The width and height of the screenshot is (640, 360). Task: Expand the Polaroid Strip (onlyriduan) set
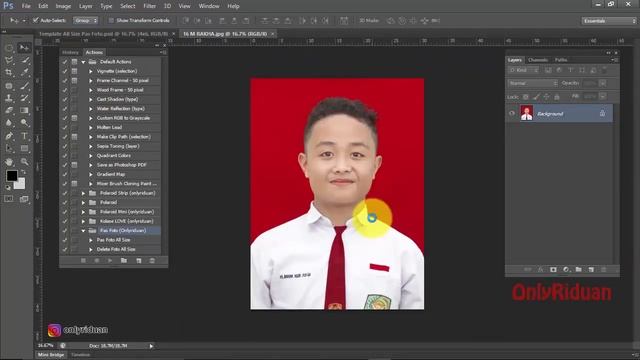(x=83, y=193)
